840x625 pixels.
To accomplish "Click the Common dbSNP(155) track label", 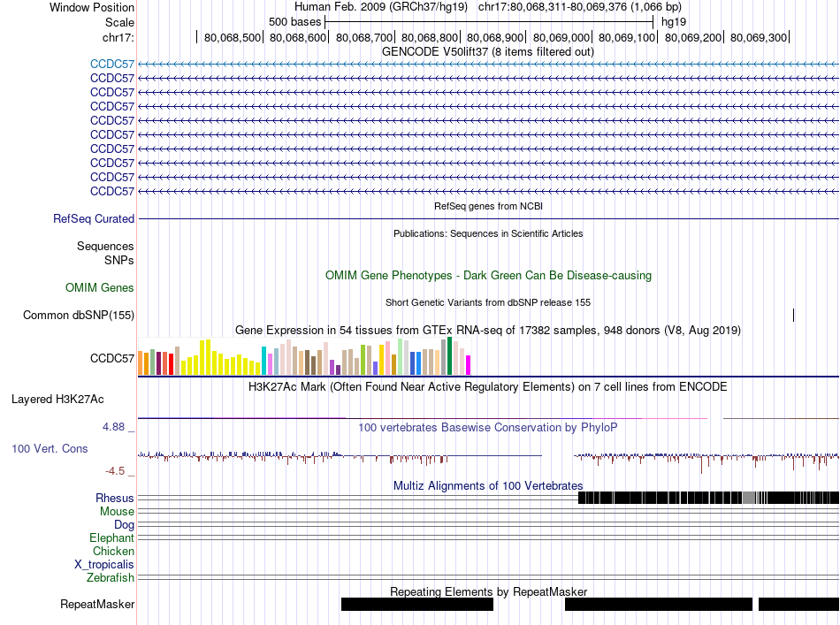I will click(x=79, y=315).
